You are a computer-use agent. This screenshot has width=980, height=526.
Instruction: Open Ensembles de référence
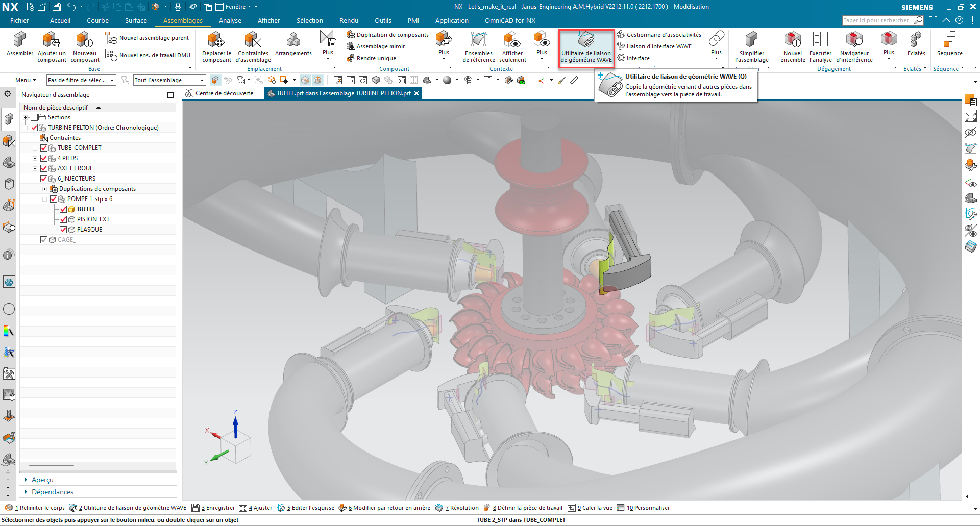point(479,46)
